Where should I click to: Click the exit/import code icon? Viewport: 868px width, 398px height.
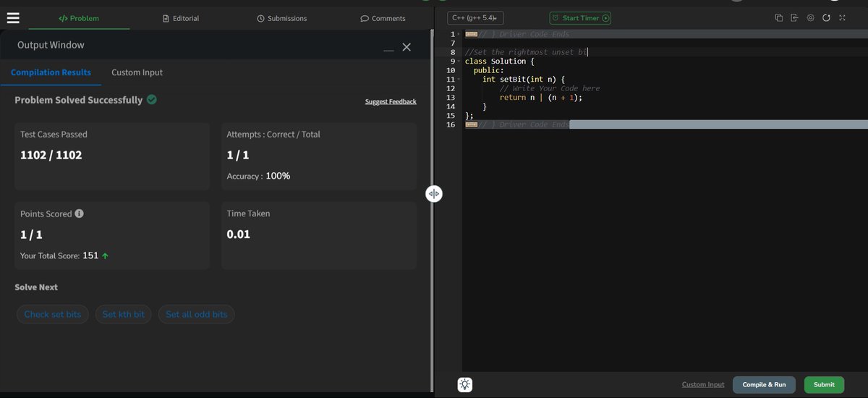pos(794,18)
